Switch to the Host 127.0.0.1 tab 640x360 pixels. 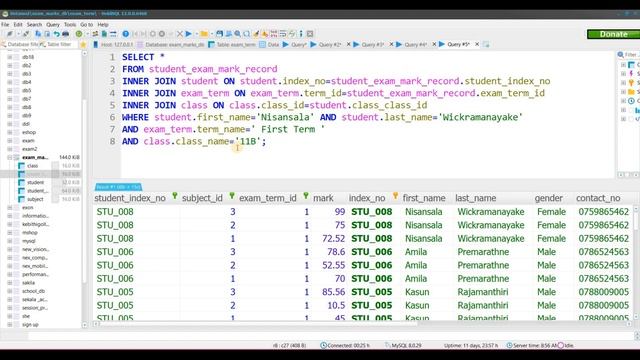pos(113,44)
